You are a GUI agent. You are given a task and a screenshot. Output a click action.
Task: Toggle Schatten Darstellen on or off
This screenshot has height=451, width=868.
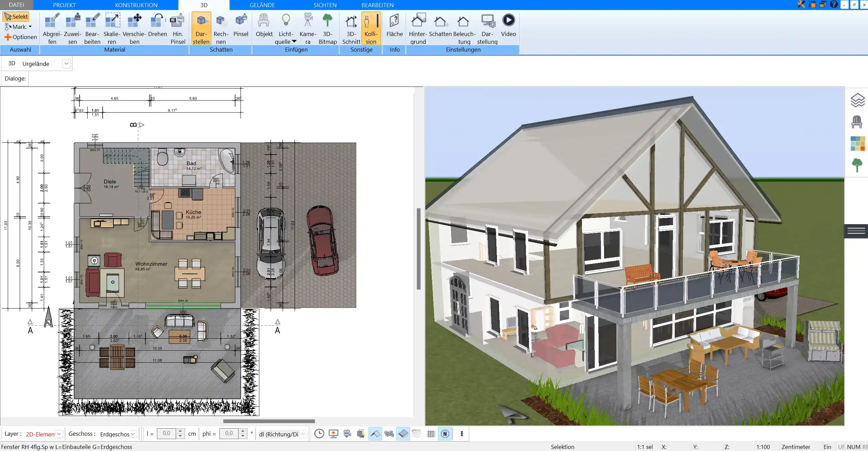[201, 29]
